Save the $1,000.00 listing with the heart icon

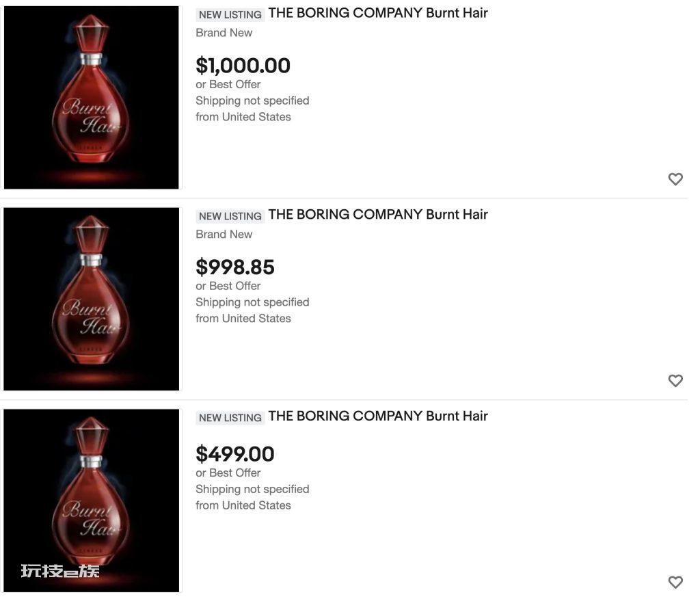pyautogui.click(x=675, y=179)
